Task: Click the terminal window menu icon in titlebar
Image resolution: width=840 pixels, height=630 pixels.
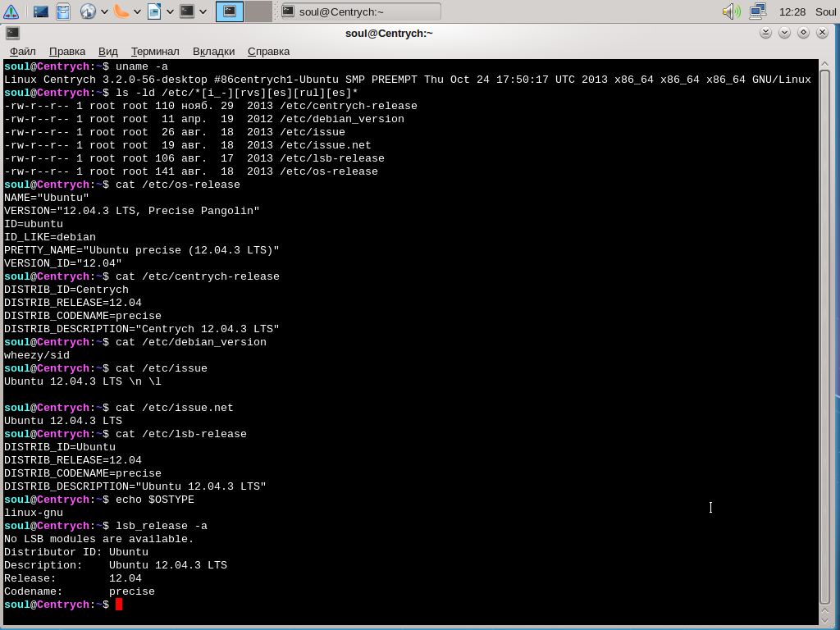Action: 13,33
